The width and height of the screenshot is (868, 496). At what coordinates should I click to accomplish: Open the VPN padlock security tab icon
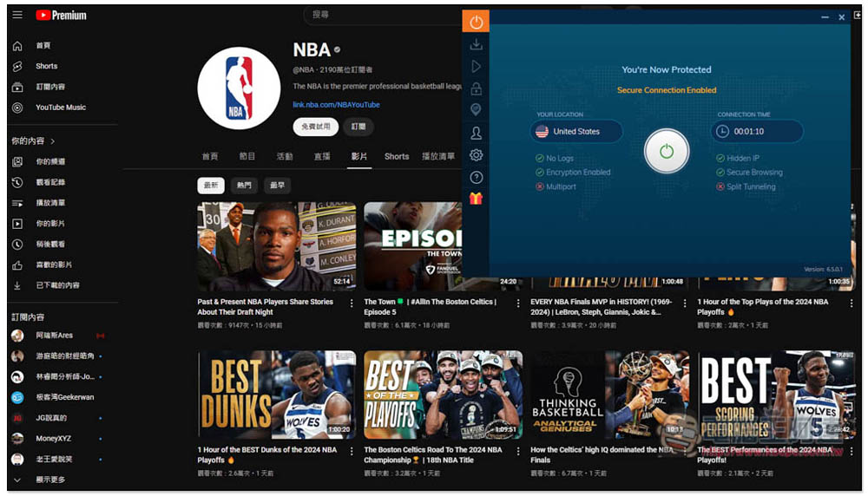(476, 88)
